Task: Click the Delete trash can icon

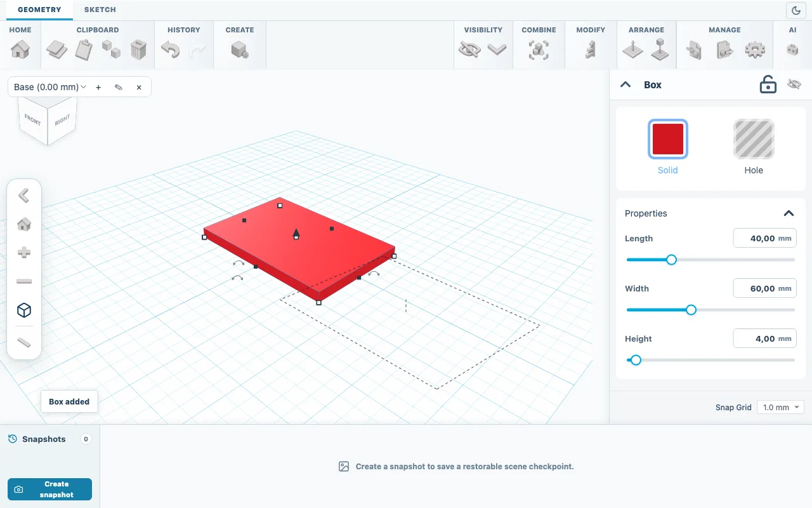Action: click(x=139, y=50)
